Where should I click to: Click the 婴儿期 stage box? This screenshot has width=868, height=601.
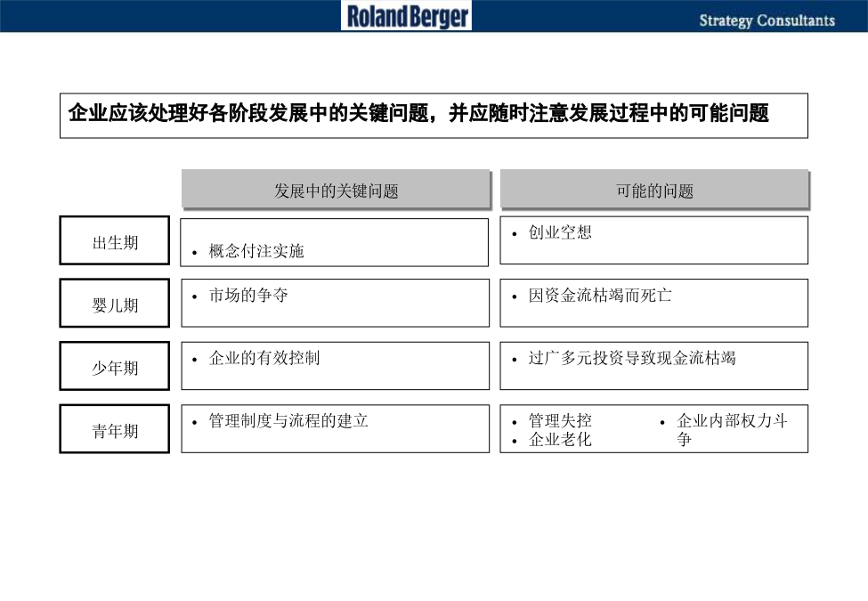pos(115,303)
